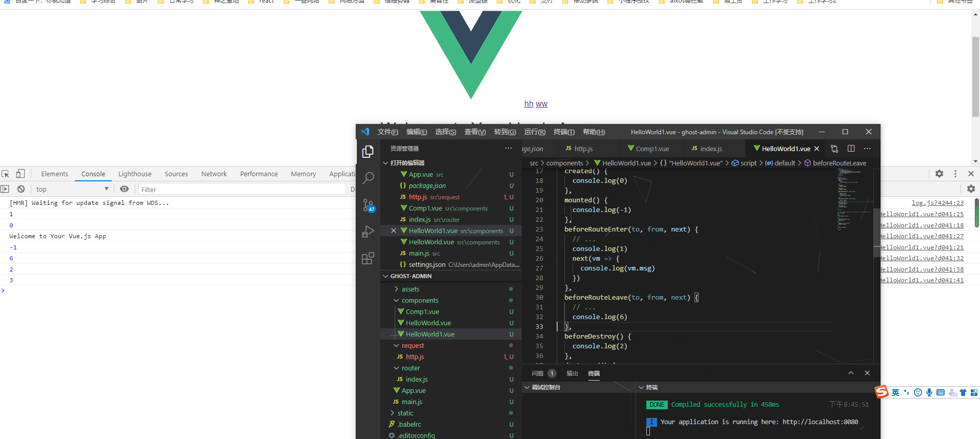Screen dimensions: 980x439
Task: Close the HelloWorld1.vue editor tab
Action: tap(817, 149)
